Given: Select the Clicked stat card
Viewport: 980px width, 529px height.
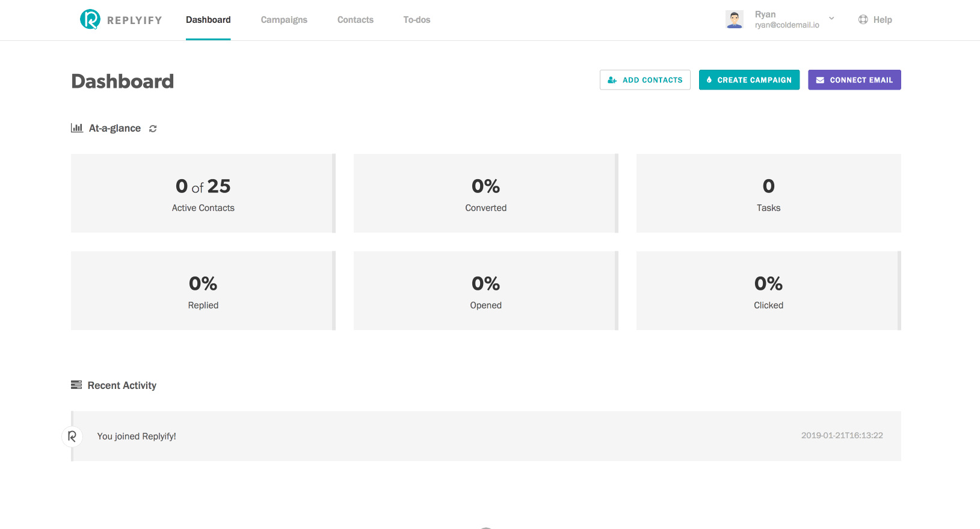Looking at the screenshot, I should pyautogui.click(x=769, y=290).
